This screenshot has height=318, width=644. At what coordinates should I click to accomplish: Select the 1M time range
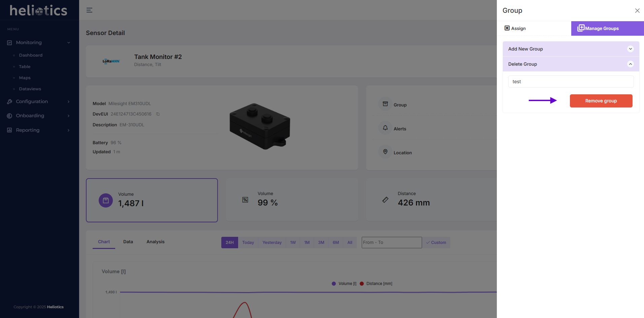307,243
